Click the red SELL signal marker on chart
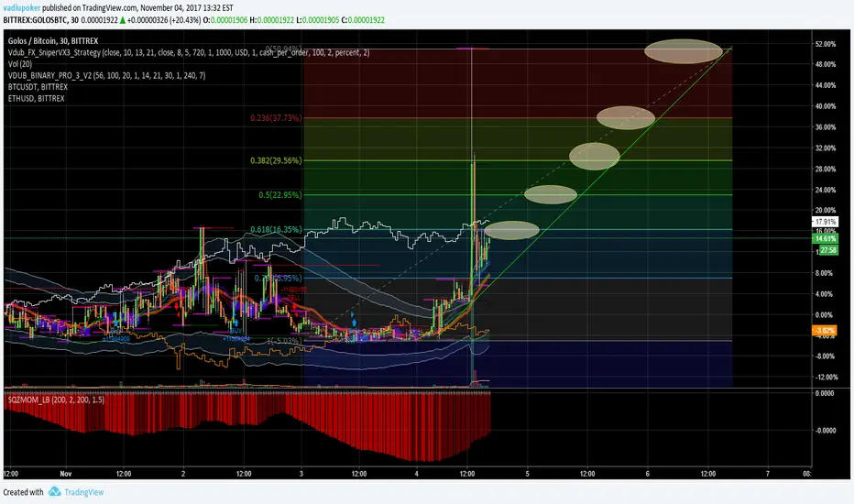The height and width of the screenshot is (504, 854). point(293,299)
